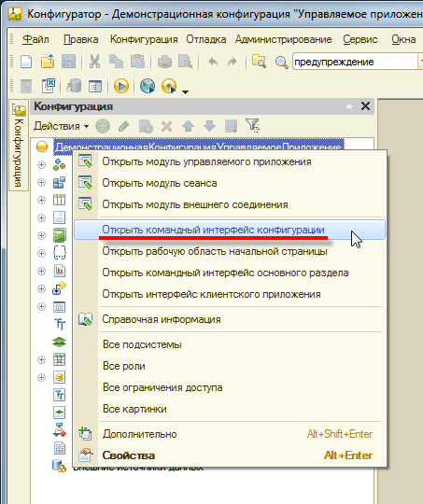
Task: Open Свойства from context menu
Action: [x=230, y=455]
